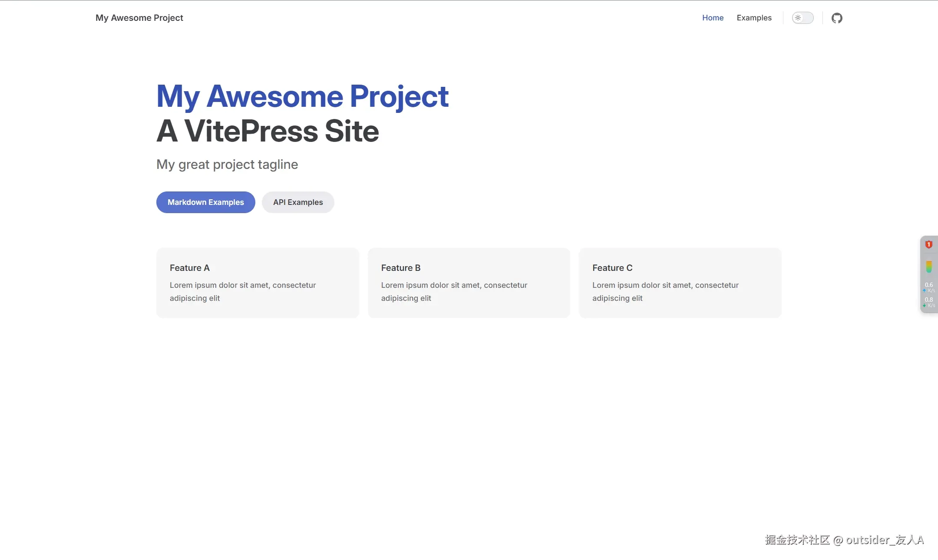Screen dimensions: 938x560
Task: Click the red shield badge showing "1"
Action: click(x=928, y=244)
